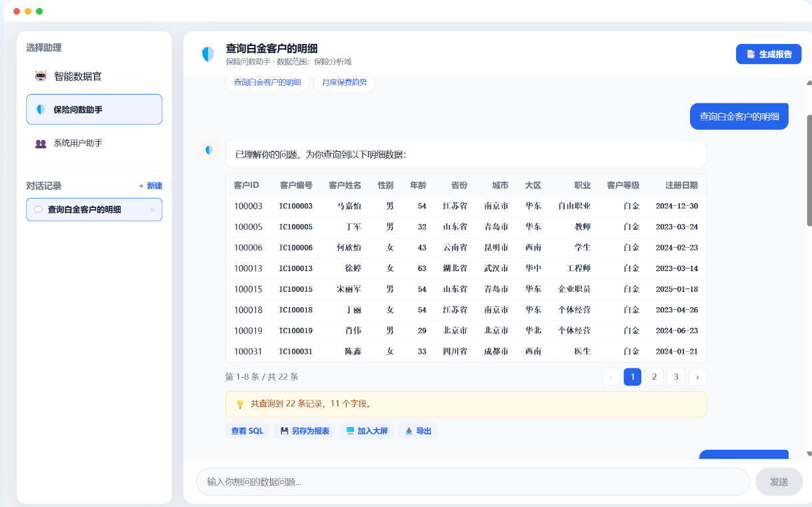Screen dimensions: 812x507
Task: Open 查看 SQL for this query
Action: coord(247,431)
